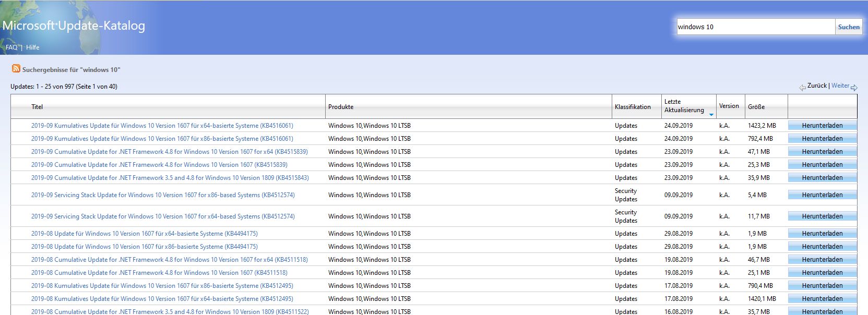Download the KB4494175 x86 update
This screenshot has width=868, height=315.
[823, 247]
